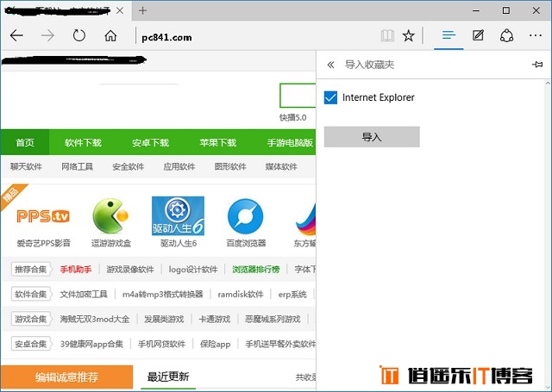
Task: Open the Home page icon
Action: point(110,35)
